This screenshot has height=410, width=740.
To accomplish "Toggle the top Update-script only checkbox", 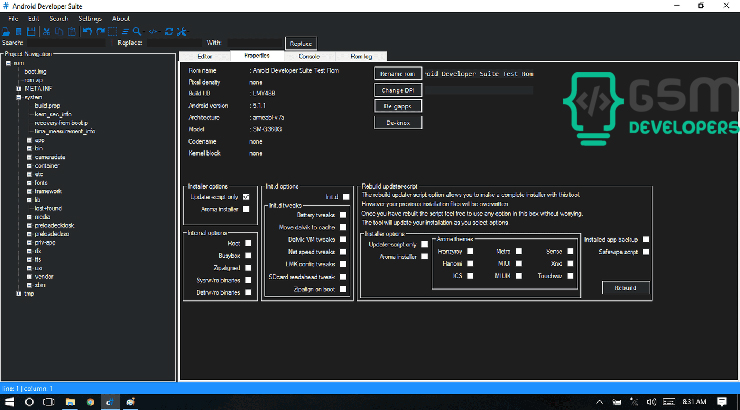I will click(246, 197).
